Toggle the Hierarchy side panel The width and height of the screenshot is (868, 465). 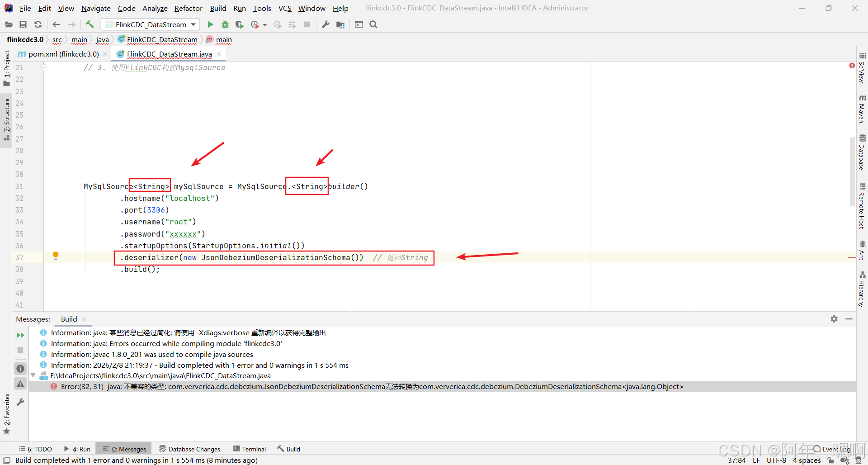(x=862, y=289)
